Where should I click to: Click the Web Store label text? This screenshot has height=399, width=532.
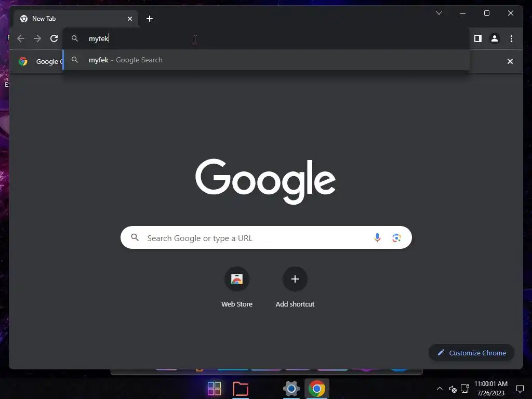[237, 304]
